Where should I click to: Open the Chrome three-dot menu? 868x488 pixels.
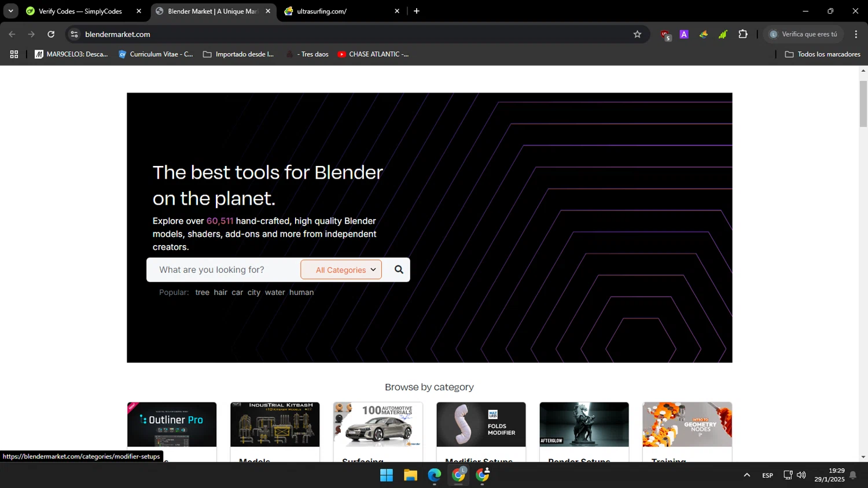coord(856,34)
